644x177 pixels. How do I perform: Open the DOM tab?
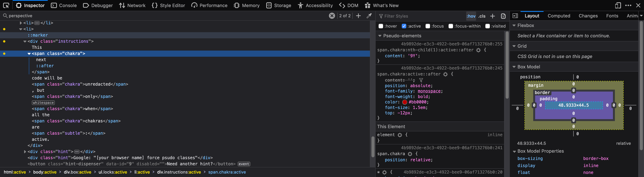coord(349,5)
